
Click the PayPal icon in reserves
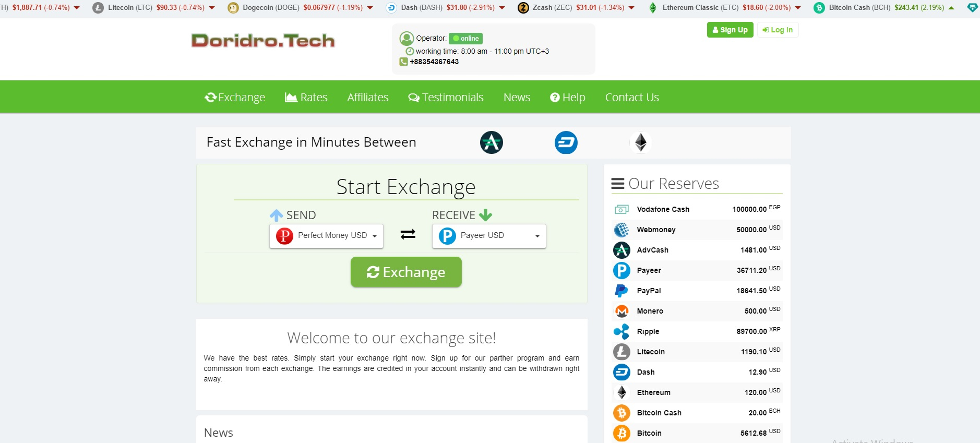pos(621,291)
